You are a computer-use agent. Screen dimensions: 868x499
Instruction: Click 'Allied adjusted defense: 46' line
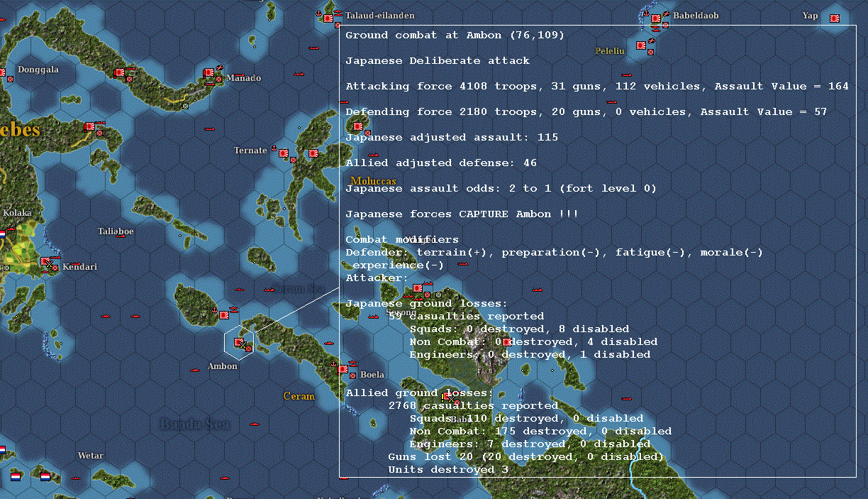441,163
